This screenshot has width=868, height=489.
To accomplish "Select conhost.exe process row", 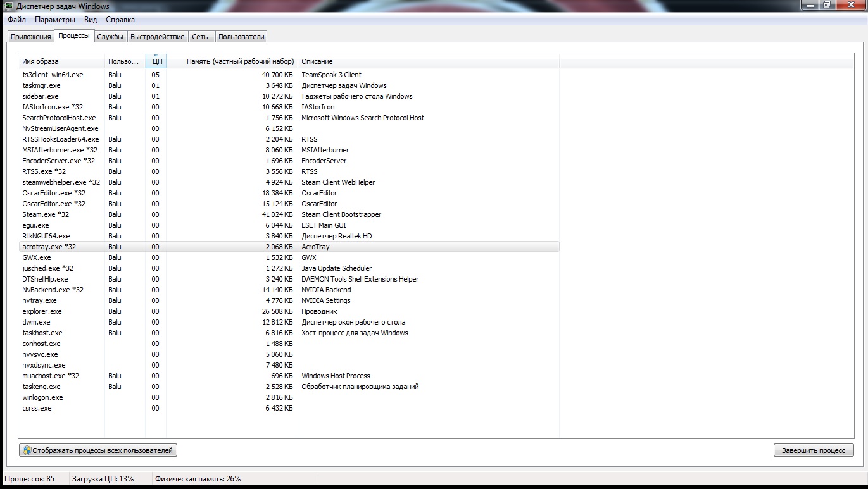I will [289, 344].
